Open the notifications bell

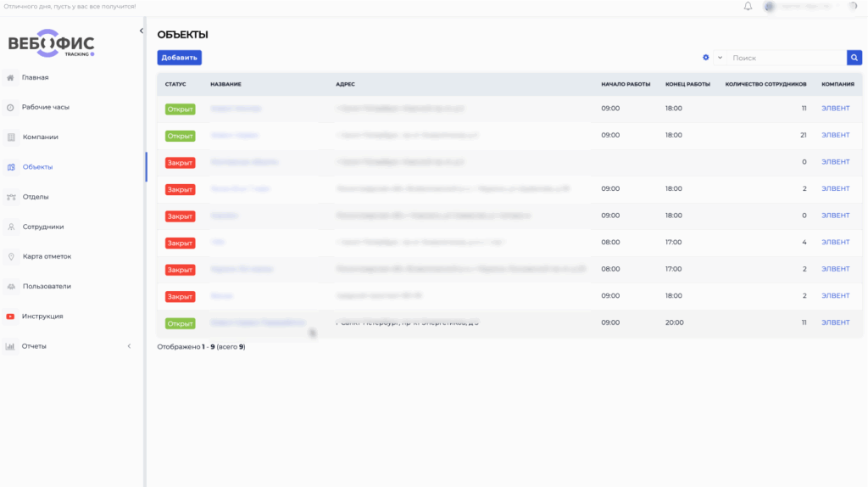pos(748,7)
